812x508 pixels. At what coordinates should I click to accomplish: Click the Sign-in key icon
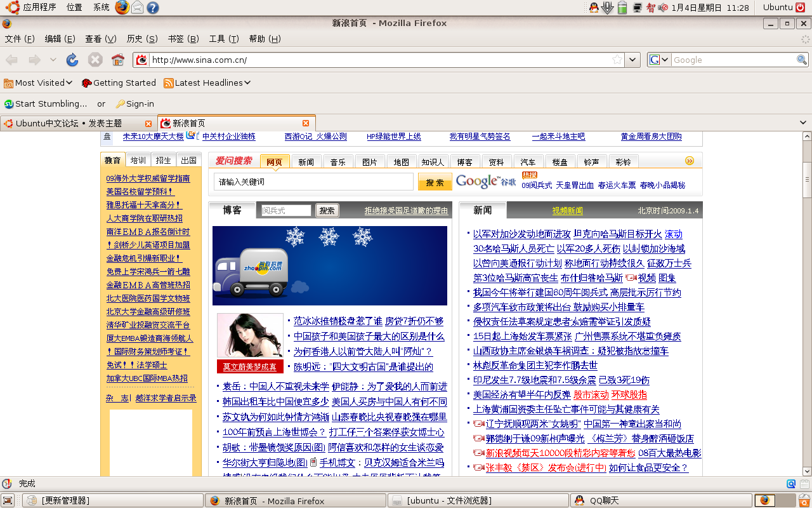(120, 104)
